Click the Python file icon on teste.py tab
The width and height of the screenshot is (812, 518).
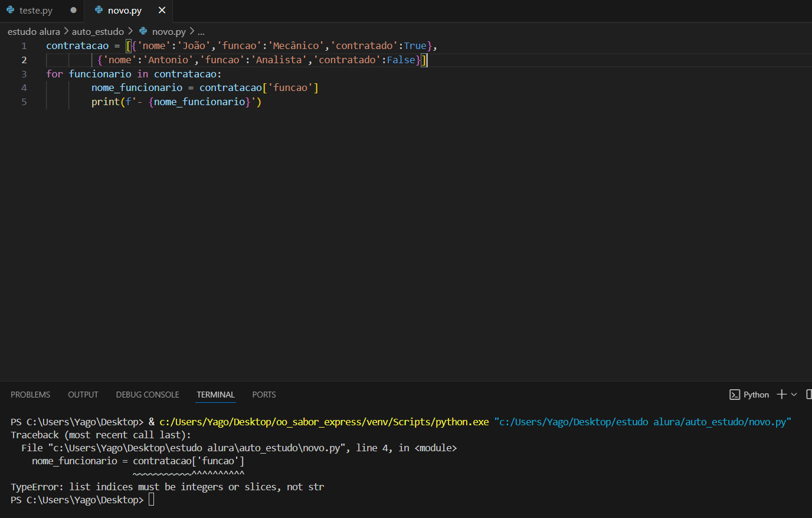(10, 10)
